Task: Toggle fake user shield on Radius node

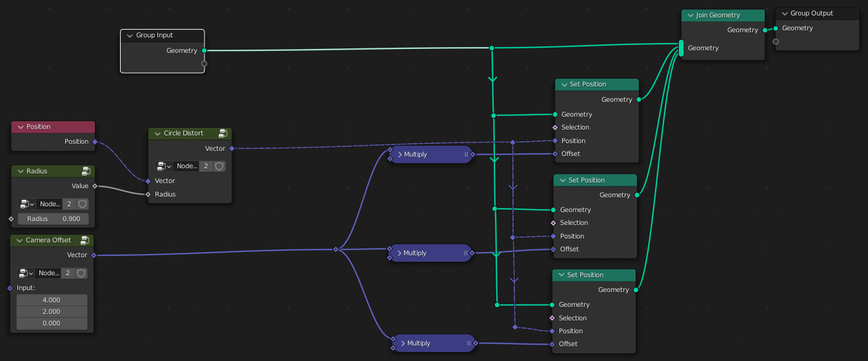Action: click(82, 204)
